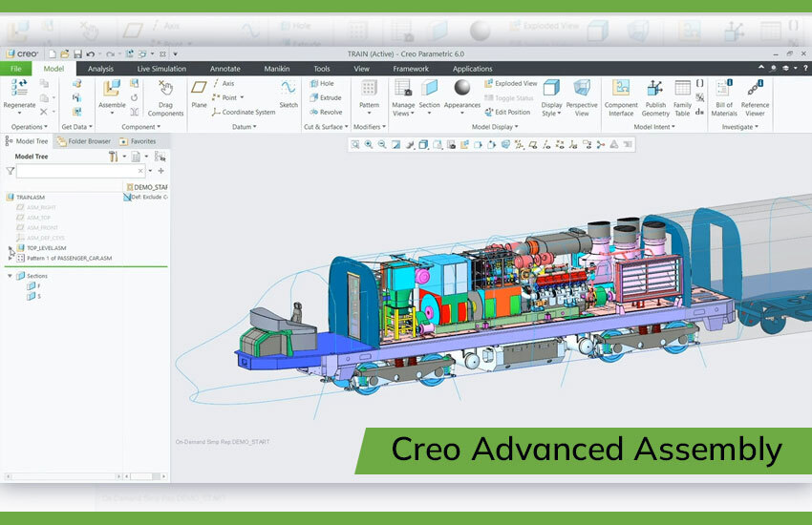The image size is (812, 525).
Task: Open the File menu
Action: pyautogui.click(x=15, y=69)
